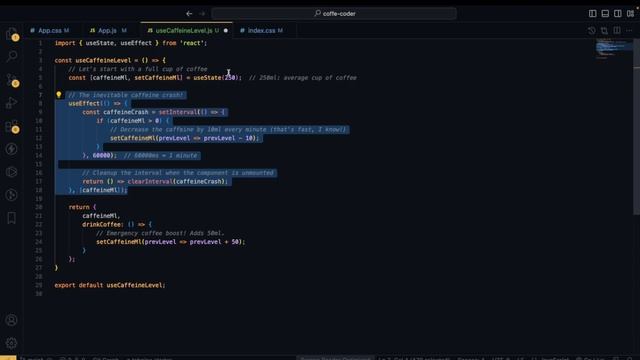Open the lightning bolt extension view
The image size is (640, 360).
tap(12, 149)
